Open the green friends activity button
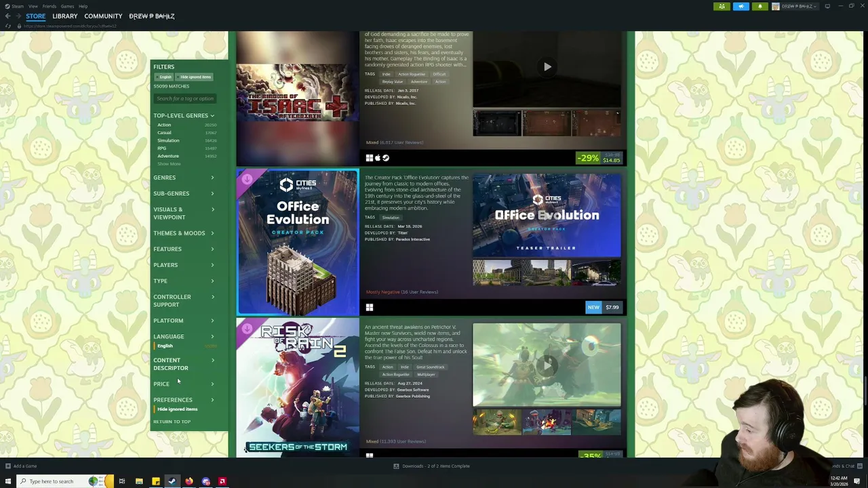The width and height of the screenshot is (868, 488). [722, 6]
